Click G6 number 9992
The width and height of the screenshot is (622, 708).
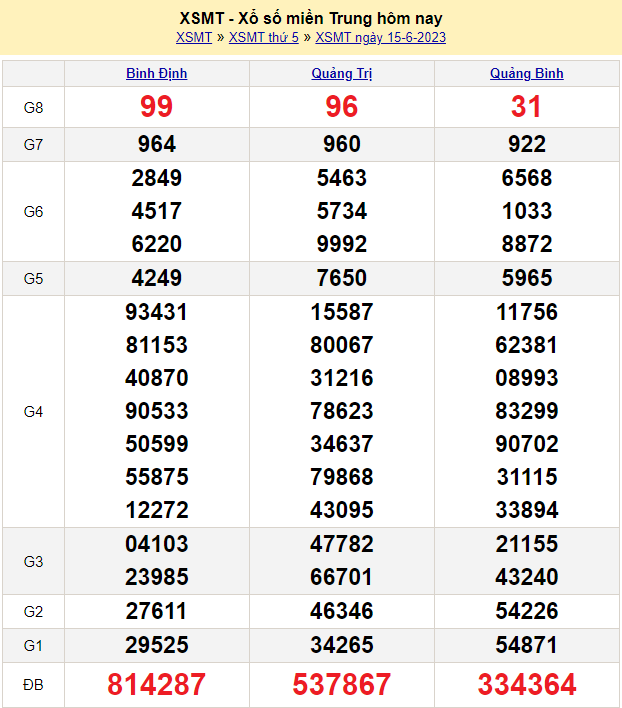click(x=342, y=244)
